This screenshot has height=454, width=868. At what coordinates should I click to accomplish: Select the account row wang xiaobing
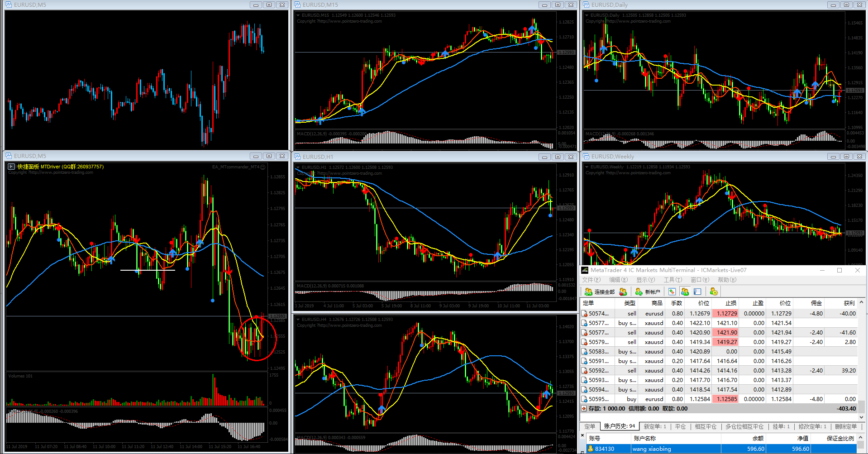721,449
